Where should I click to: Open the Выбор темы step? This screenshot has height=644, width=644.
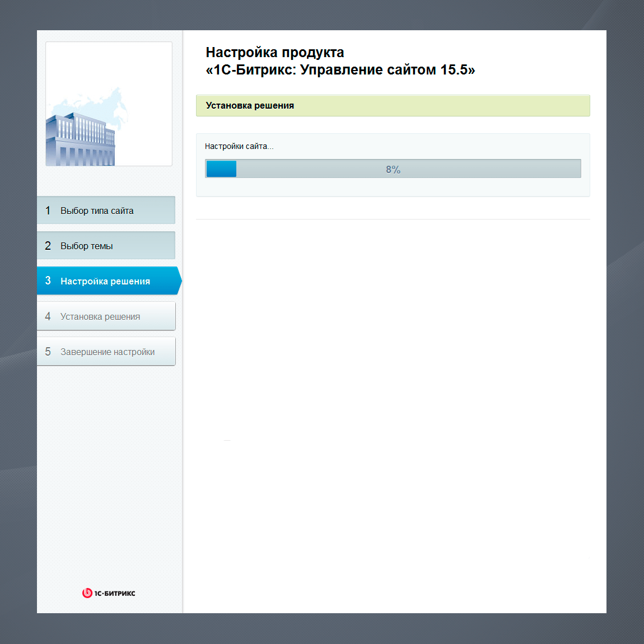87,246
